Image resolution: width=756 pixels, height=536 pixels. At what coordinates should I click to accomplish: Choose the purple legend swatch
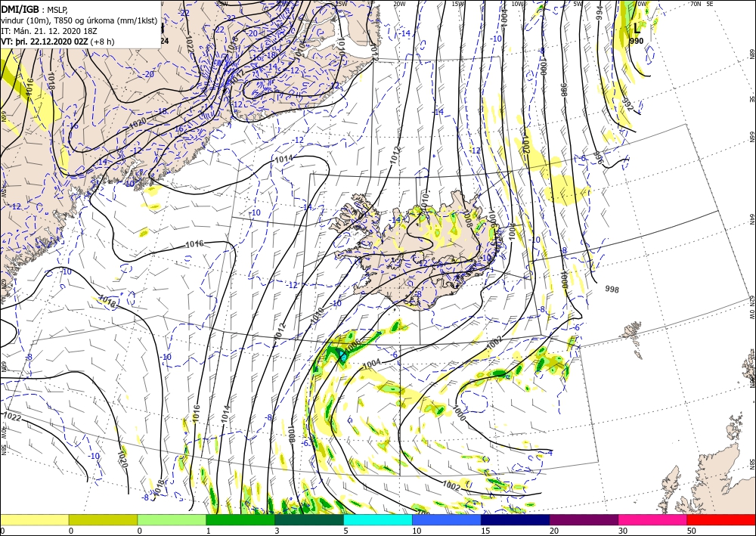584,519
